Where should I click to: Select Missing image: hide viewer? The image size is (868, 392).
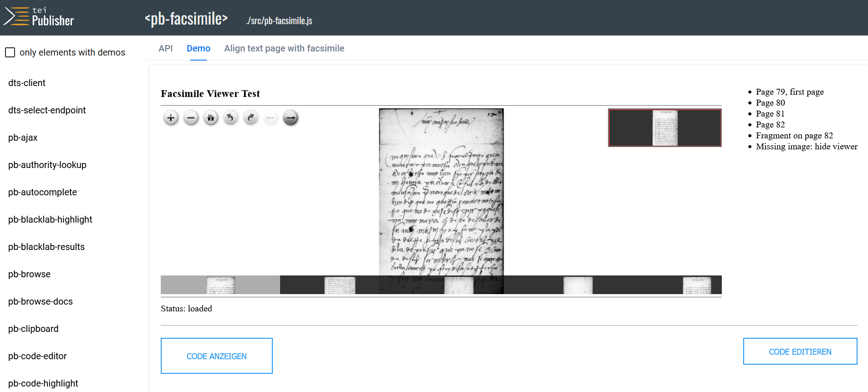pyautogui.click(x=807, y=147)
